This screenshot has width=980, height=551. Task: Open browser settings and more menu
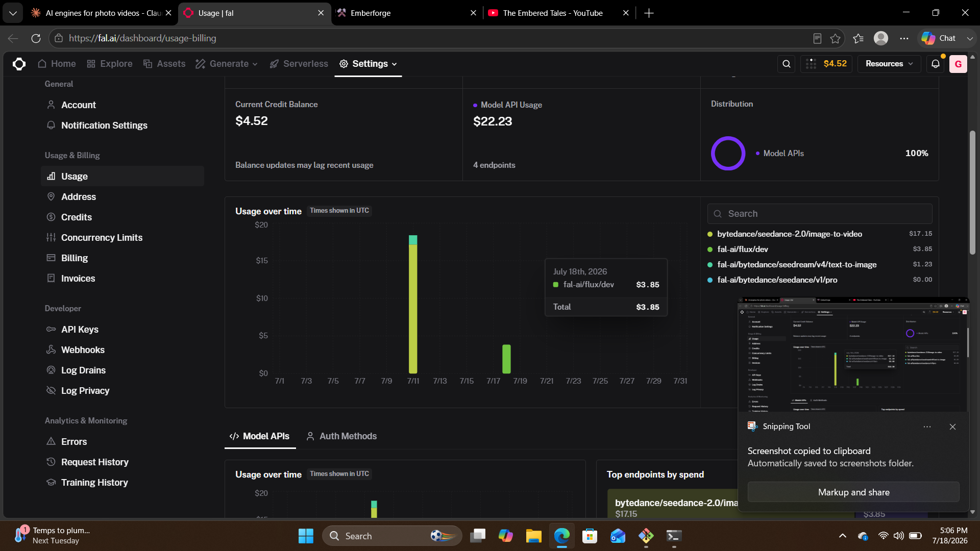(904, 38)
